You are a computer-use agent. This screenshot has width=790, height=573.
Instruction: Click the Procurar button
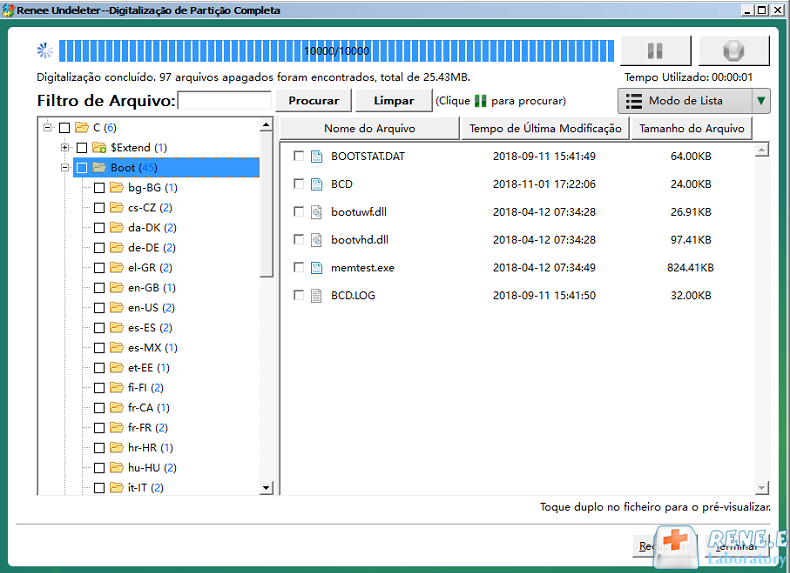[x=313, y=101]
